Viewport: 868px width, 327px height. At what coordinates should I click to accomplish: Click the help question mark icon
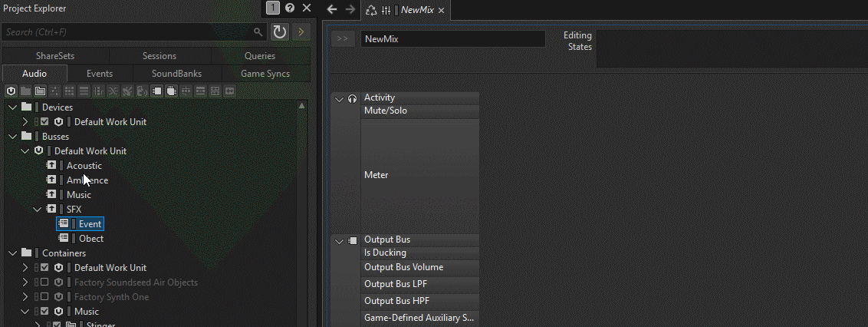pos(290,8)
